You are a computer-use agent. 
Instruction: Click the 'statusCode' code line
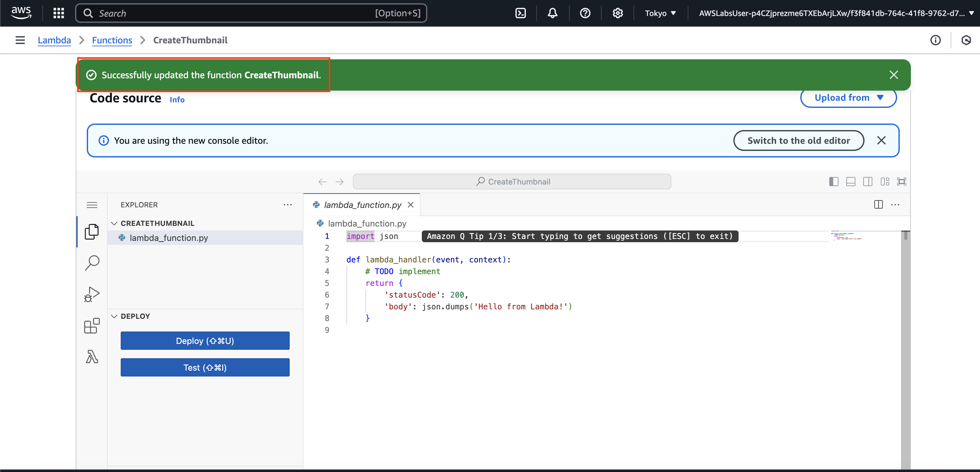pos(426,295)
